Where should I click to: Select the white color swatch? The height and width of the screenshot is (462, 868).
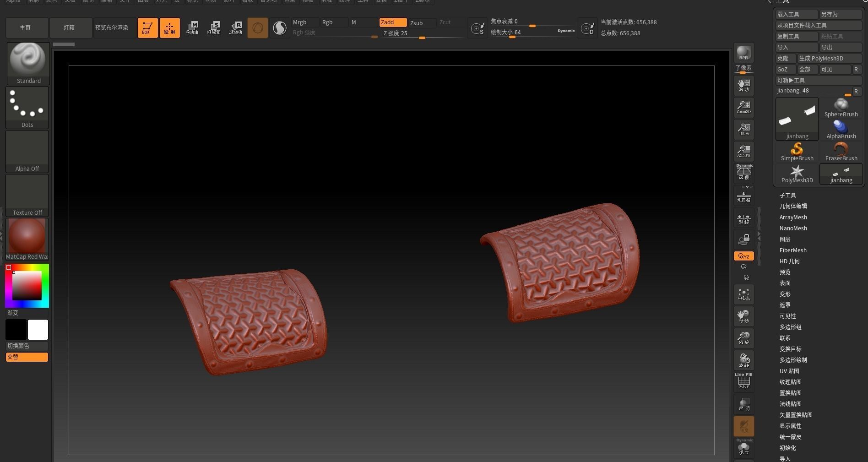coord(38,330)
